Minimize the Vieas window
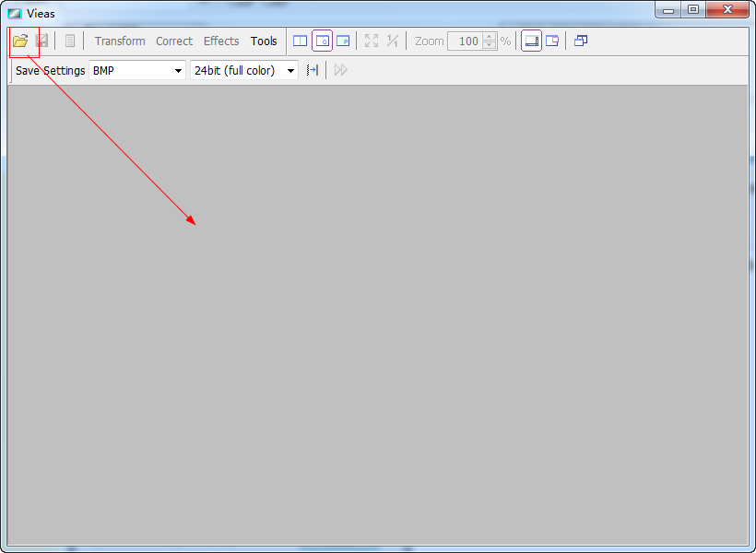This screenshot has width=756, height=553. [x=668, y=9]
